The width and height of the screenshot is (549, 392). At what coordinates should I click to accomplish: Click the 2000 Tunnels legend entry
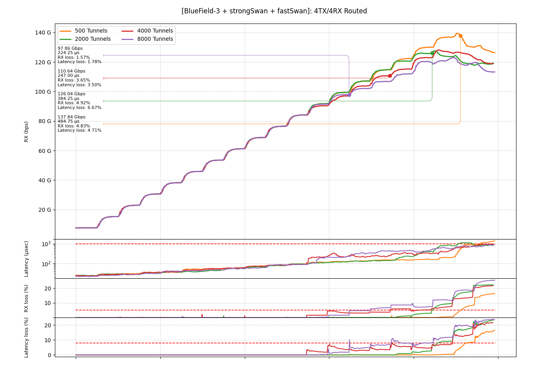[x=85, y=39]
